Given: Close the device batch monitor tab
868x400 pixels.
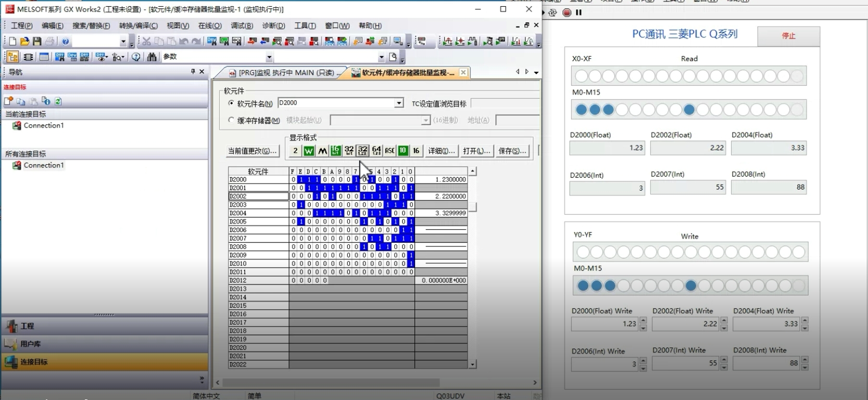Looking at the screenshot, I should (463, 72).
